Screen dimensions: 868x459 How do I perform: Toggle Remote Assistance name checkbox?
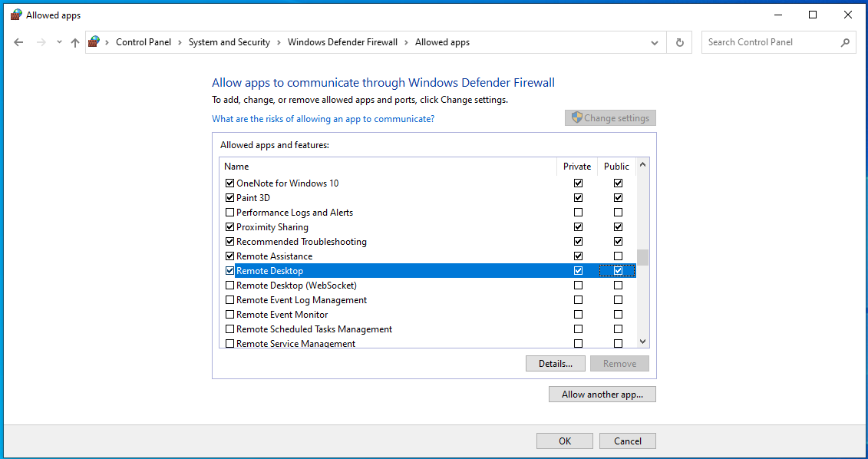click(x=229, y=256)
